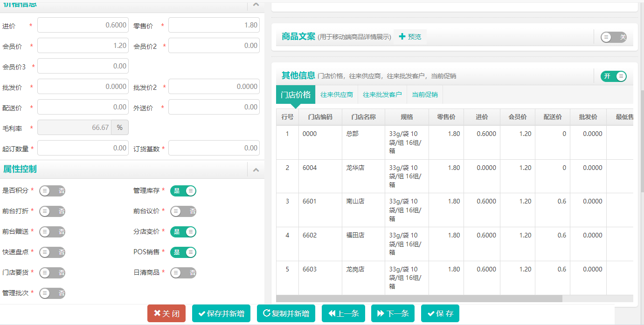Viewport: 644px width, 325px height.
Task: Toggle the 分店变价 switch
Action: click(x=183, y=231)
